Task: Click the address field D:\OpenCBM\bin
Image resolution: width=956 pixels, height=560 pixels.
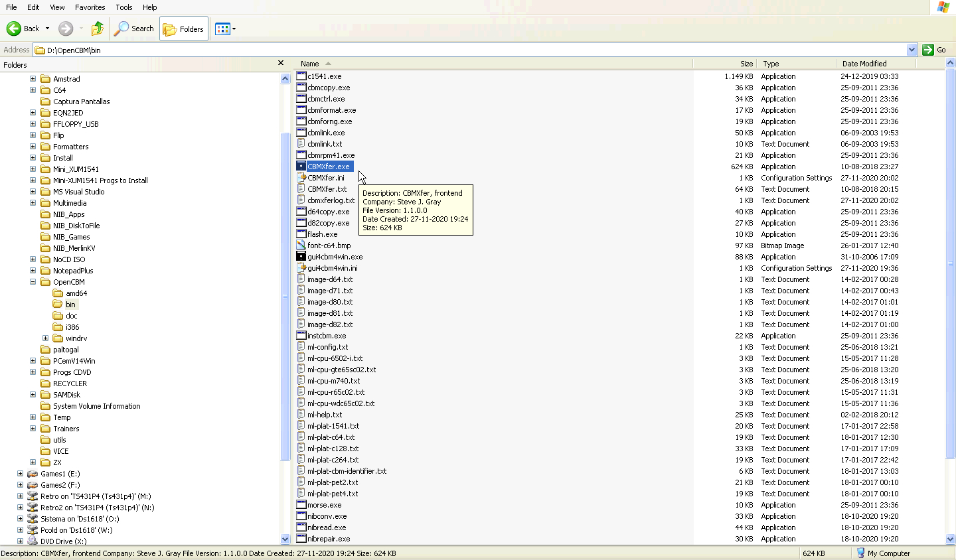Action: (x=470, y=50)
